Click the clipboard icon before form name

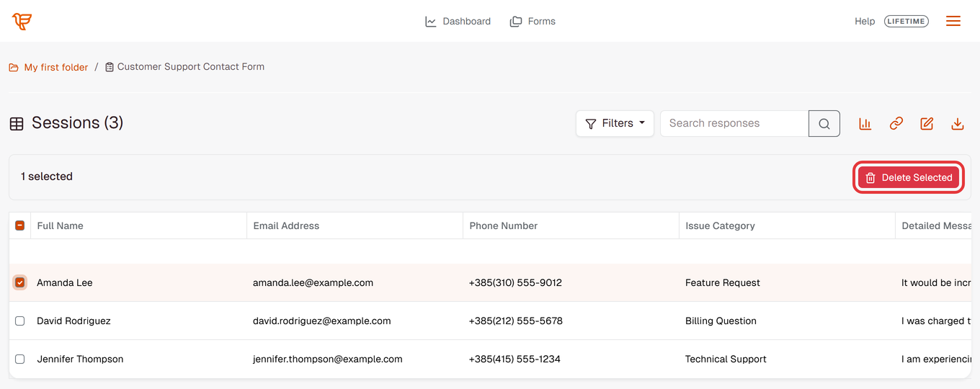(x=110, y=67)
